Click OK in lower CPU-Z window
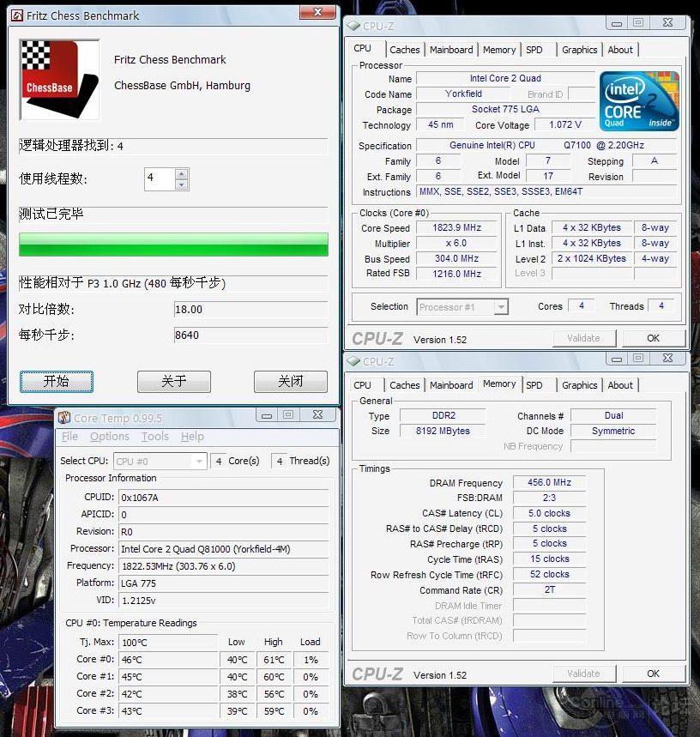Screen dimensions: 700x737 tap(653, 674)
